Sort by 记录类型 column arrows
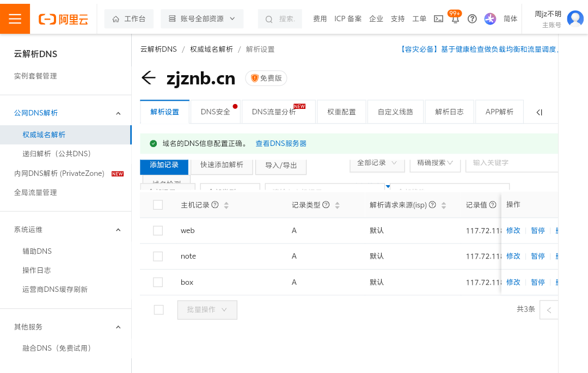This screenshot has width=588, height=373. pos(337,205)
